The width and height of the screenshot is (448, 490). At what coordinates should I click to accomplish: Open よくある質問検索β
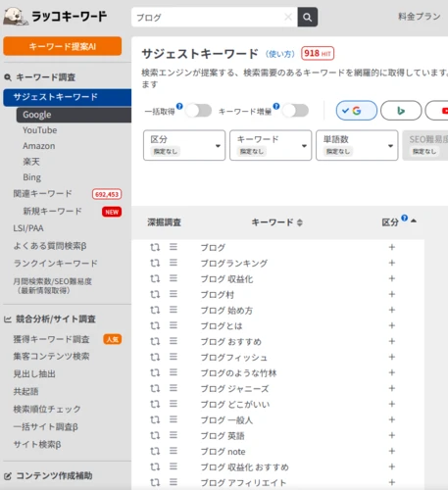tap(50, 246)
